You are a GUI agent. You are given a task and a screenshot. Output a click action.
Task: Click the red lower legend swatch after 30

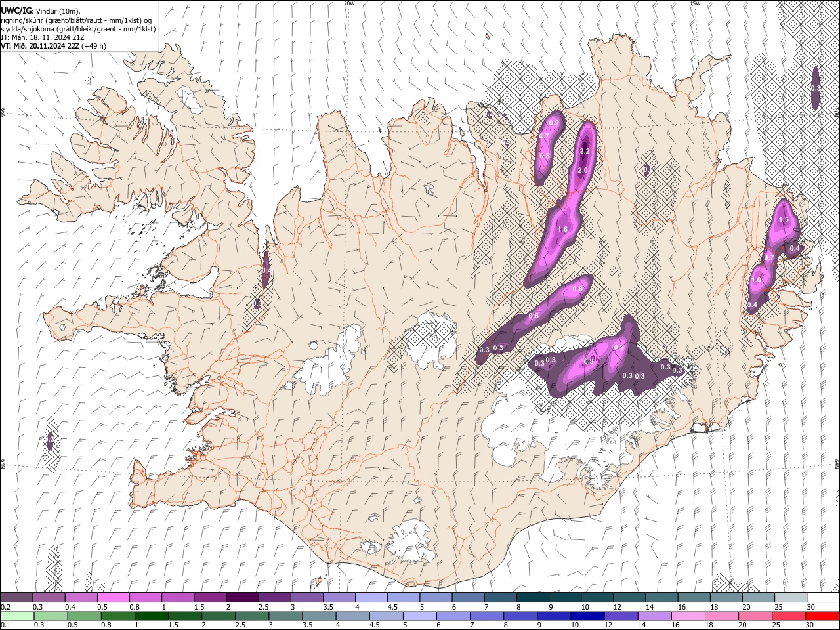click(x=822, y=616)
